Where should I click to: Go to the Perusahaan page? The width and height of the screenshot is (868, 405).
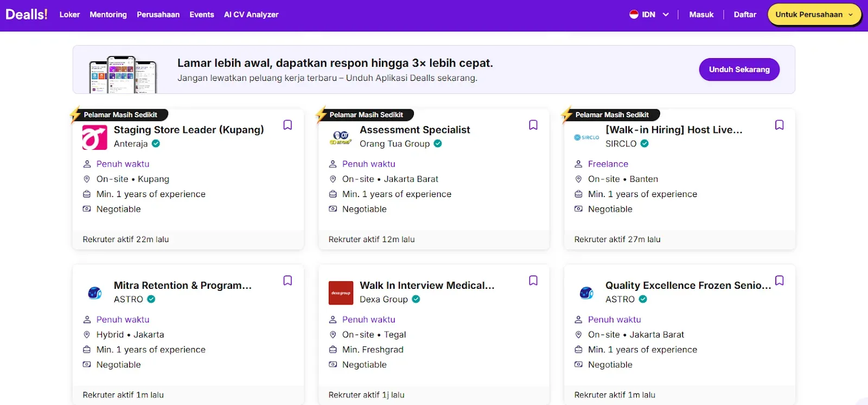tap(158, 15)
